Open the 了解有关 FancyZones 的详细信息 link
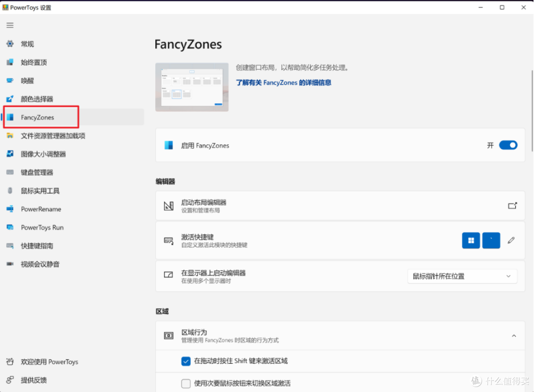Viewport: 534px width, 392px height. point(284,83)
